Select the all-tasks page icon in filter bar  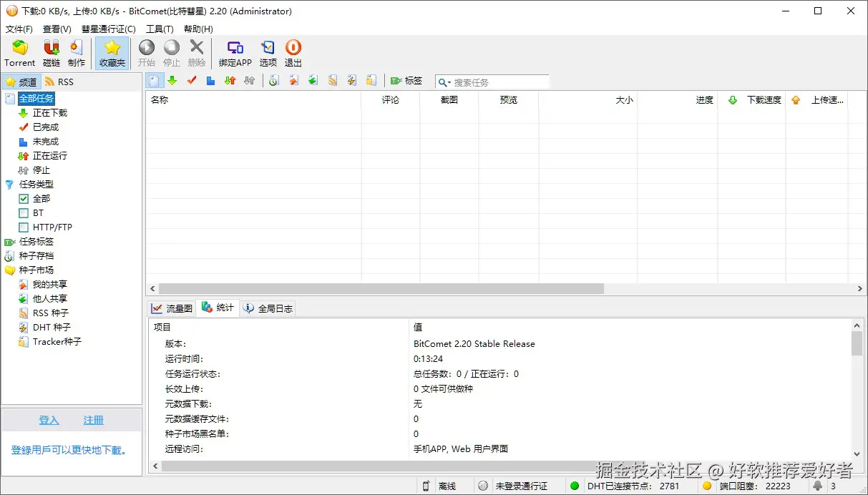(x=154, y=81)
